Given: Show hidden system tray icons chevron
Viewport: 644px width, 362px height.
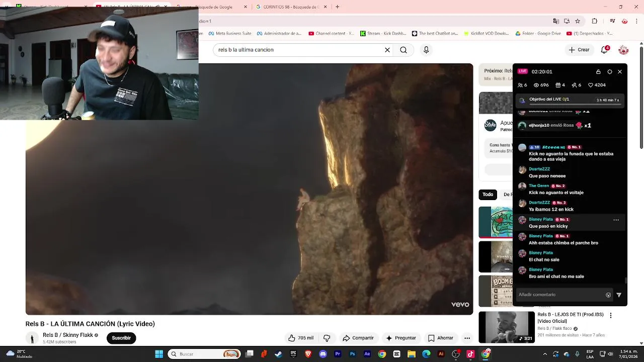Looking at the screenshot, I should [x=545, y=354].
